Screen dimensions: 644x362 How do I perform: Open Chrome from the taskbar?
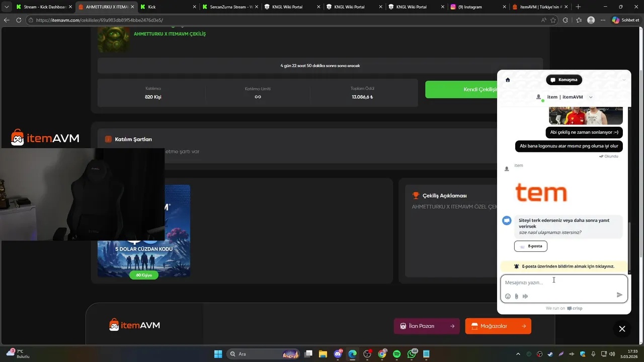click(382, 354)
